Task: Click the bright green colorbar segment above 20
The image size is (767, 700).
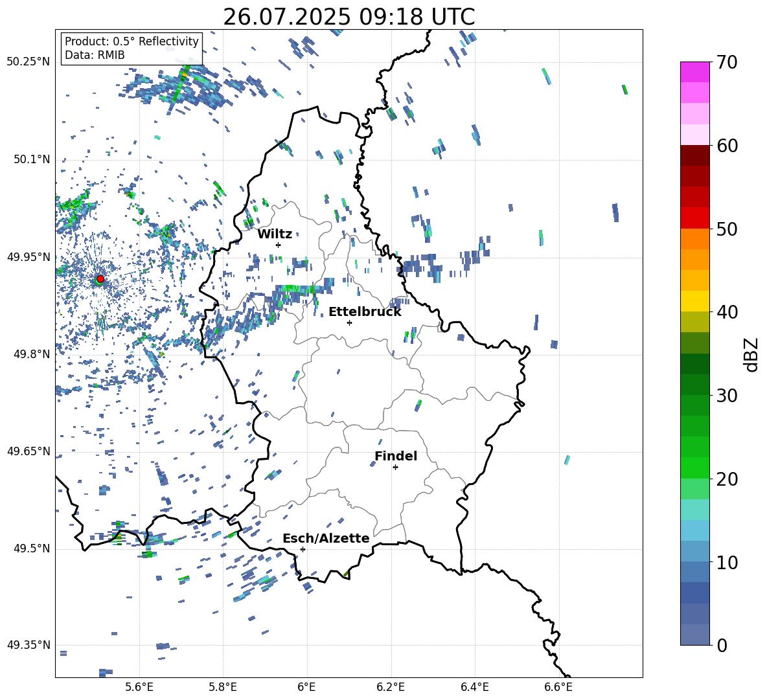Action: coord(694,468)
